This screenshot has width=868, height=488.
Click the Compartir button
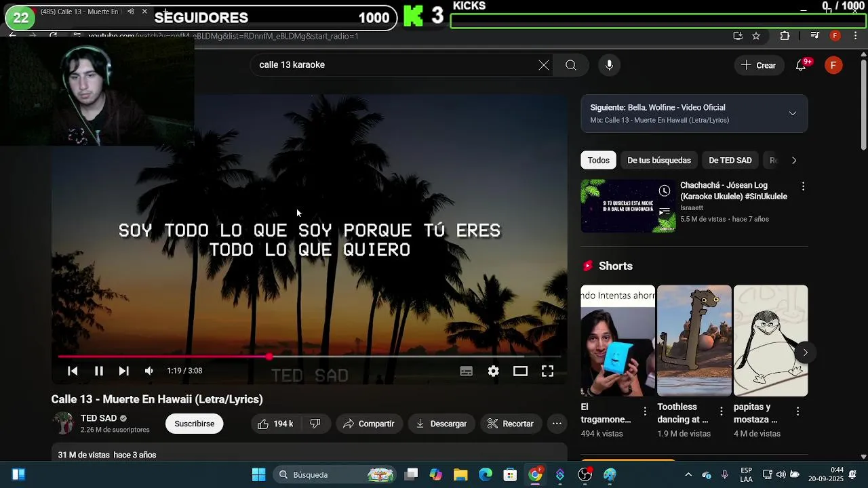click(369, 424)
